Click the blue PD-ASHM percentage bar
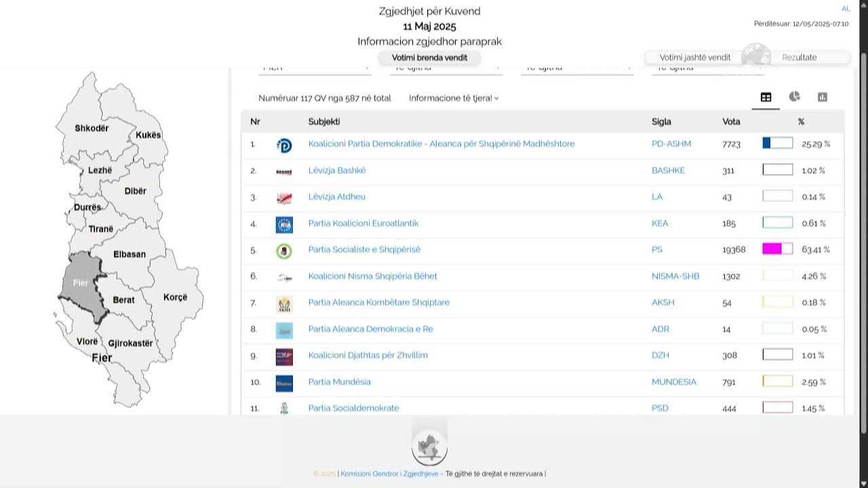Image resolution: width=868 pixels, height=488 pixels. (778, 143)
